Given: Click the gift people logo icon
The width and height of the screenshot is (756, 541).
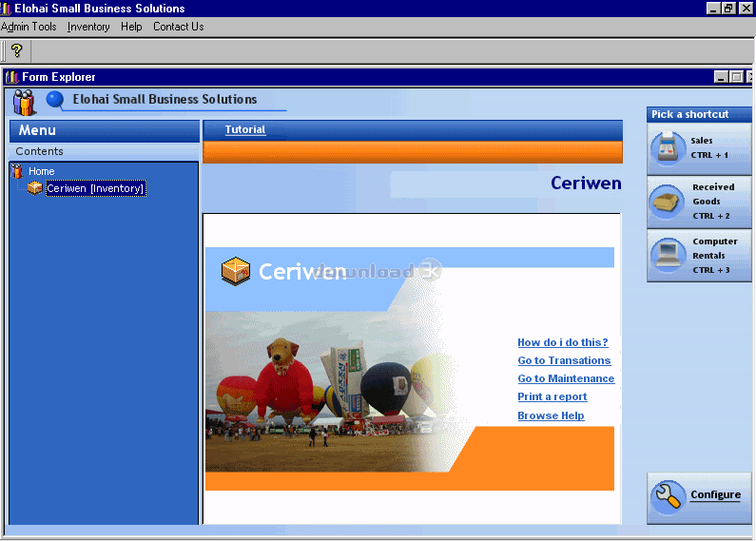Looking at the screenshot, I should pyautogui.click(x=24, y=103).
